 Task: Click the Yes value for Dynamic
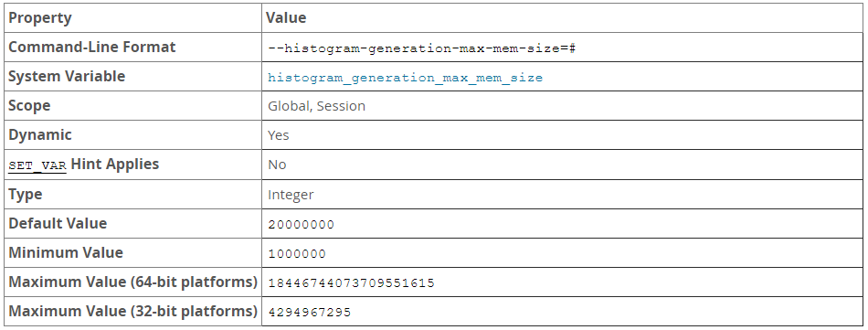279,135
